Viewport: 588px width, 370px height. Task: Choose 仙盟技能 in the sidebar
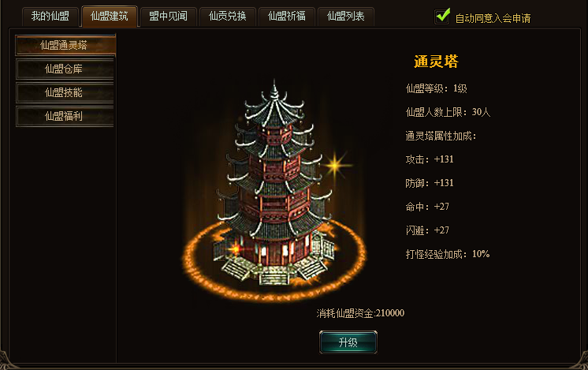[x=65, y=92]
